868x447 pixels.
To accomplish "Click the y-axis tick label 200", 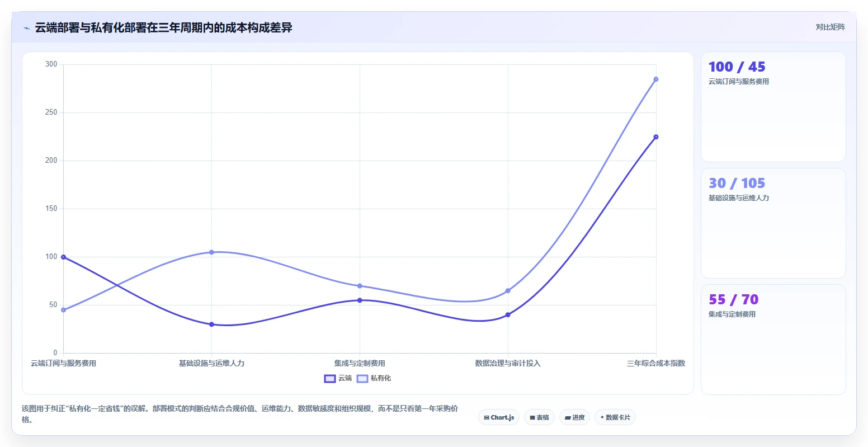I will (x=51, y=161).
